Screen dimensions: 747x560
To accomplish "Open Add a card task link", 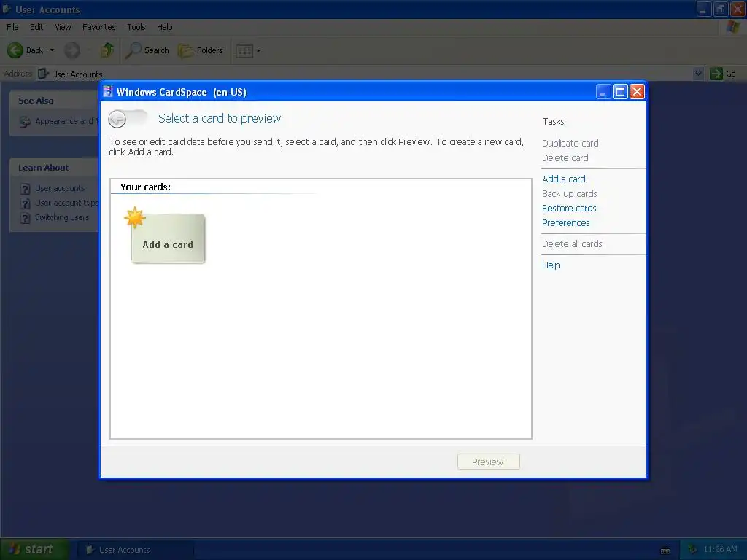I will coord(564,179).
